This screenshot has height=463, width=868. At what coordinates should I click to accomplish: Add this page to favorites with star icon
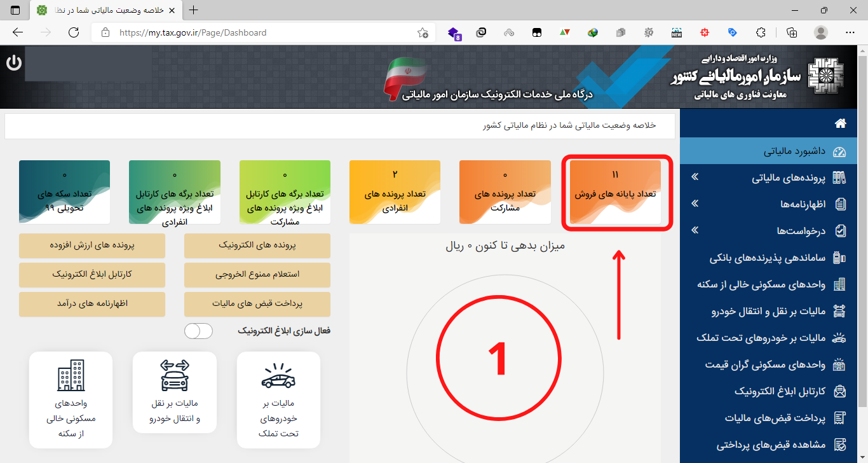(423, 32)
